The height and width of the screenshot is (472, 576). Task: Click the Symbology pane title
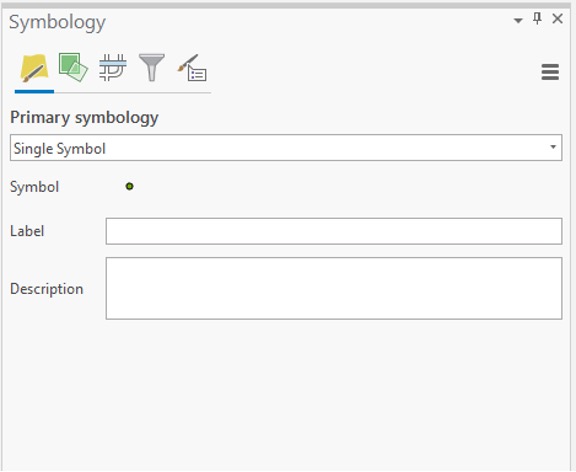(x=57, y=23)
